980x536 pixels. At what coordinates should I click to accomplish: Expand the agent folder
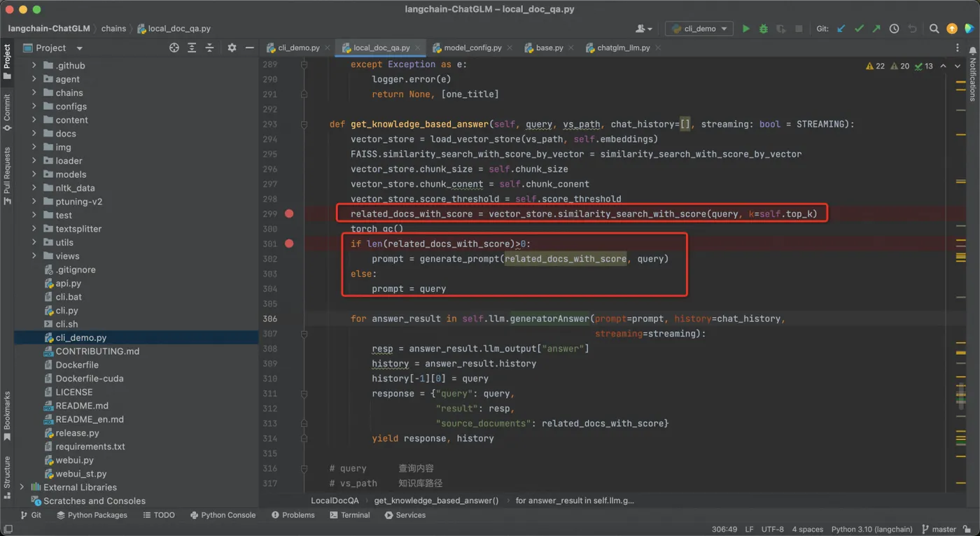pos(34,79)
